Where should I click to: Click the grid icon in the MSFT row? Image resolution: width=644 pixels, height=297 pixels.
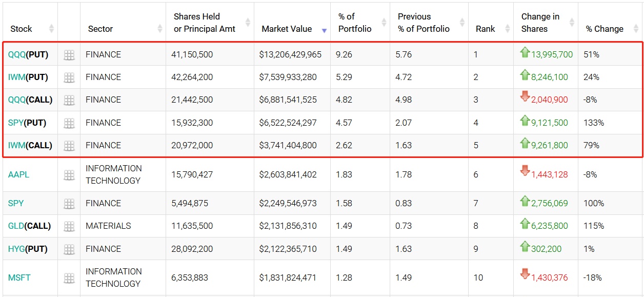click(69, 278)
